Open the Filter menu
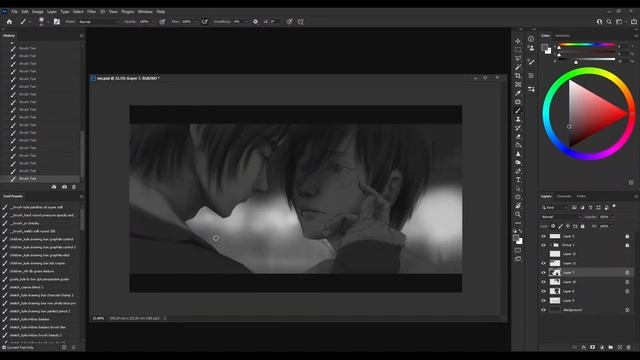The image size is (640, 360). pos(91,12)
